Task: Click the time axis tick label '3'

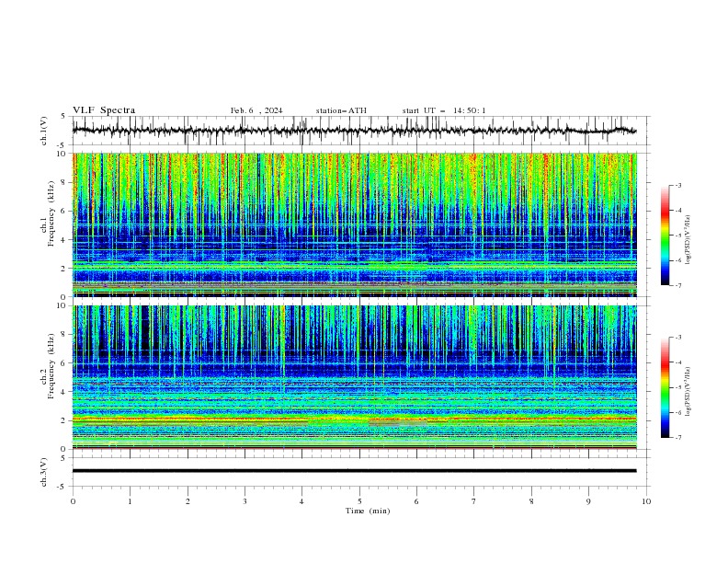Action: [x=245, y=501]
